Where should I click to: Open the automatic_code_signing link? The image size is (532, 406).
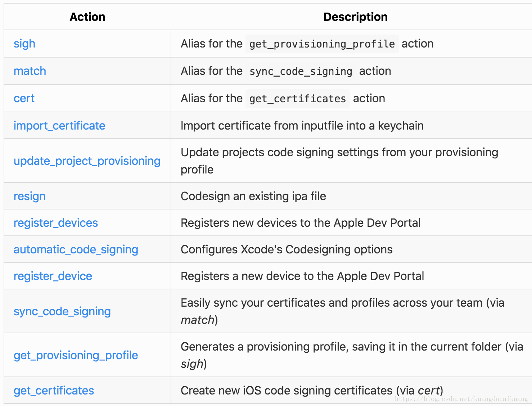tap(76, 249)
